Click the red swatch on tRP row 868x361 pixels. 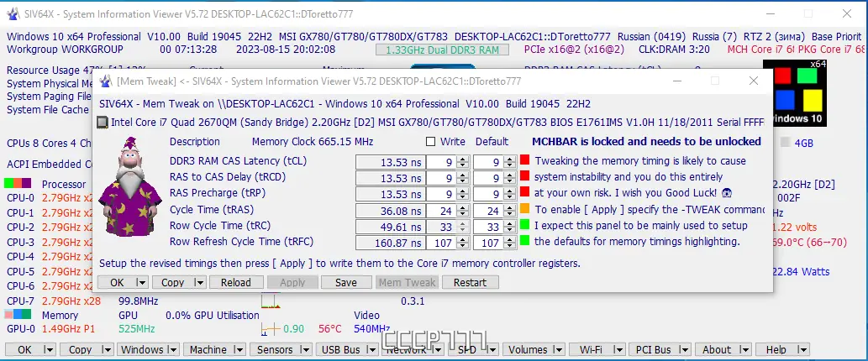[525, 192]
